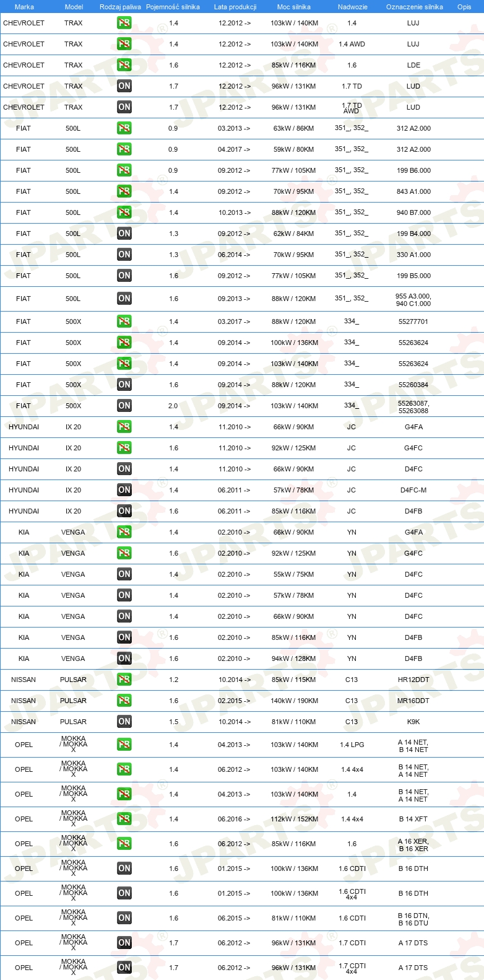
Task: Click petrol icon in Fiat 500X 55277701 row
Action: click(x=124, y=322)
